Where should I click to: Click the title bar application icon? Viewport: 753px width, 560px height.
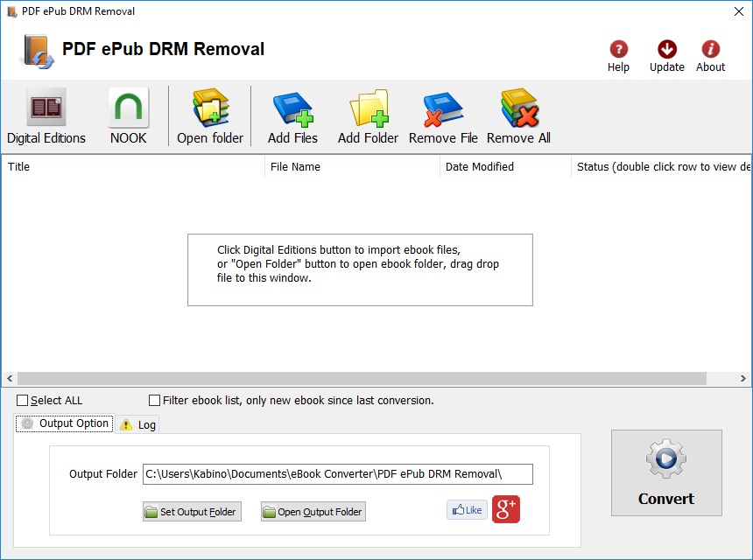(12, 11)
